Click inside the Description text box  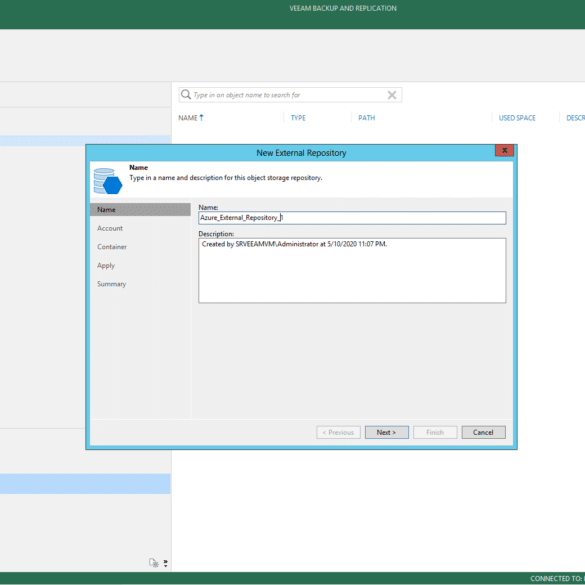click(352, 270)
